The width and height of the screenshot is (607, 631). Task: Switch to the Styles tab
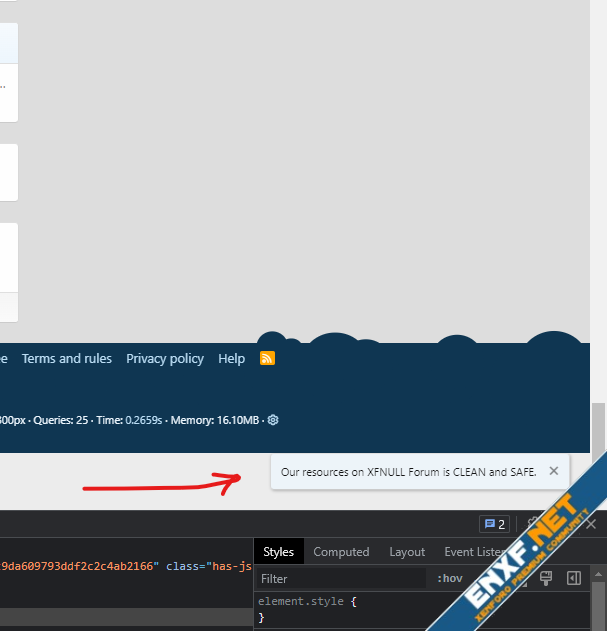click(x=278, y=552)
